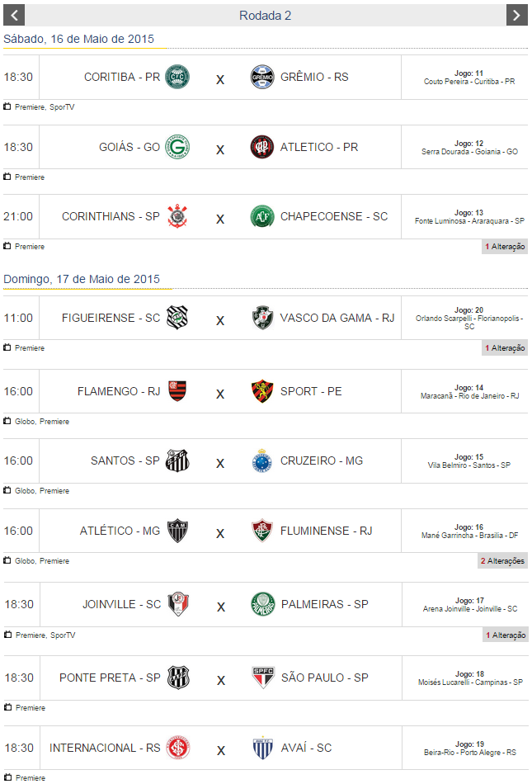The image size is (532, 784).
Task: Expand 1 Alteração for Joinville match
Action: tap(505, 635)
